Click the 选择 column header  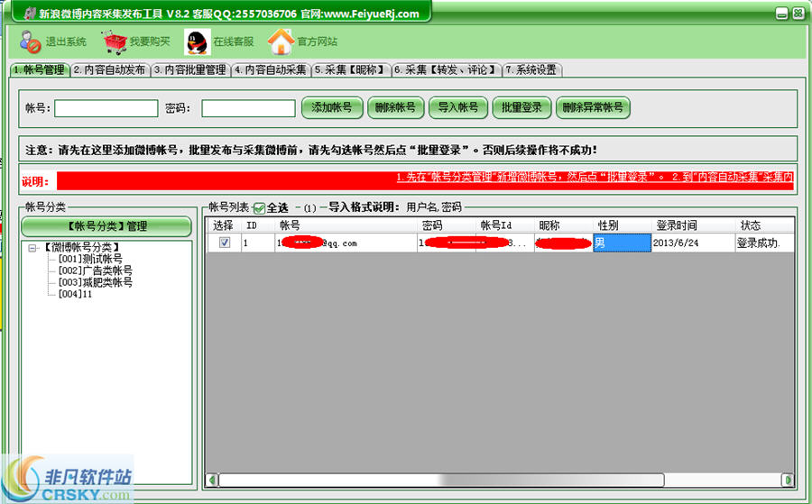pyautogui.click(x=224, y=225)
